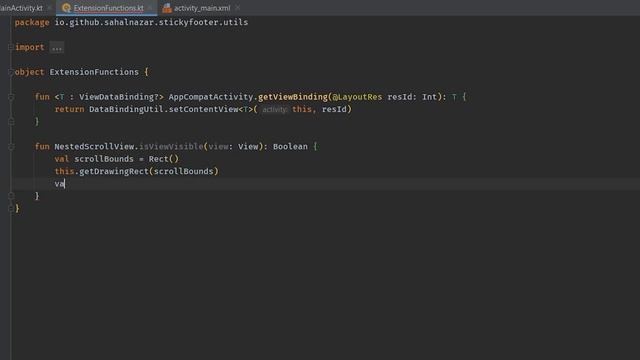The image size is (640, 360).
Task: Click the 'activity:' parameter hint
Action: pyautogui.click(x=274, y=109)
